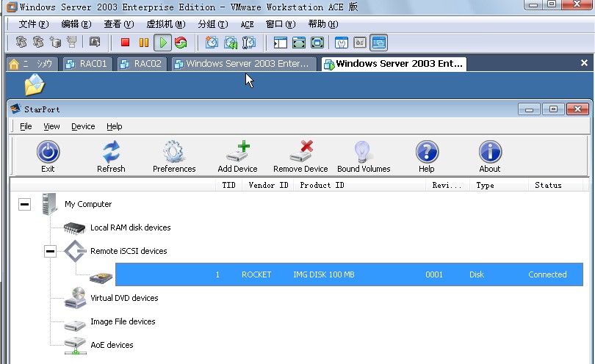Click the Type column header

coord(500,185)
